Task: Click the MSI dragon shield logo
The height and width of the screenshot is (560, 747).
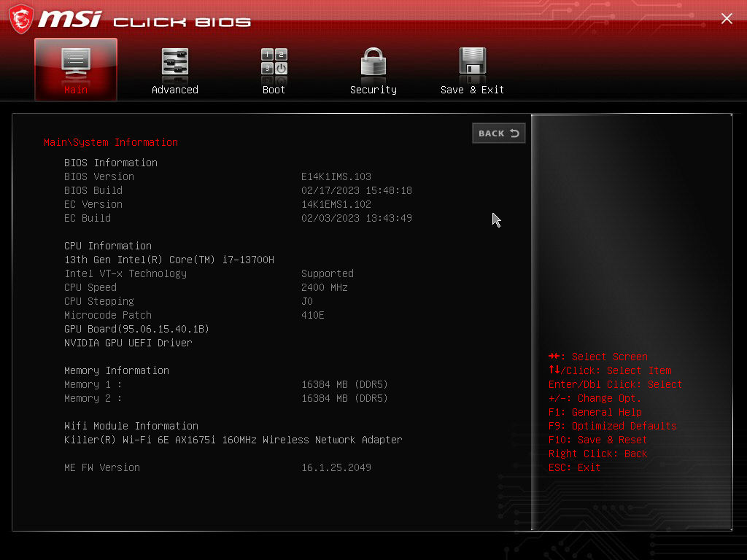Action: click(21, 19)
